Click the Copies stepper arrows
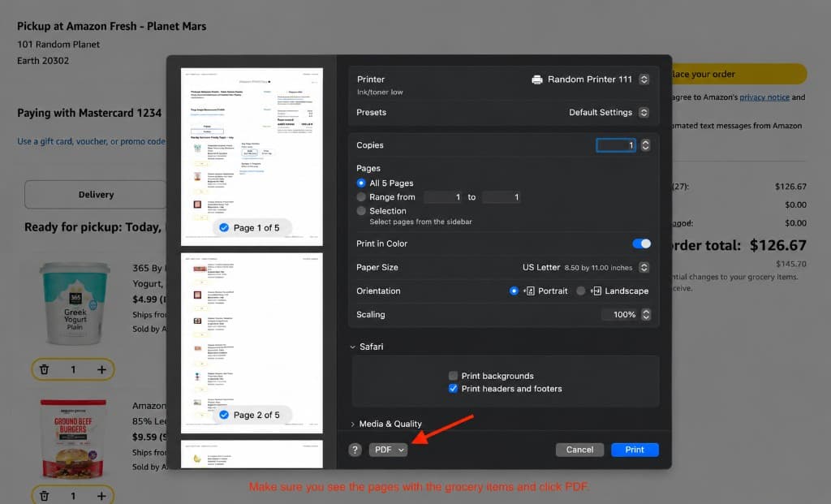Viewport: 831px width, 504px height. click(645, 145)
